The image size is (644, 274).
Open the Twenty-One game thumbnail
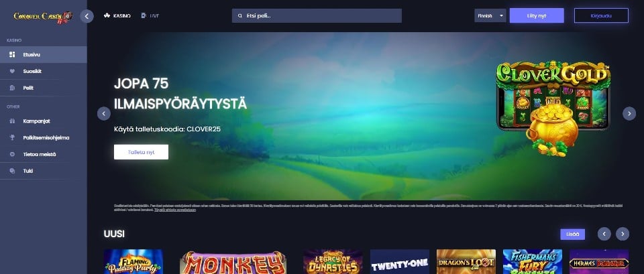click(400, 262)
